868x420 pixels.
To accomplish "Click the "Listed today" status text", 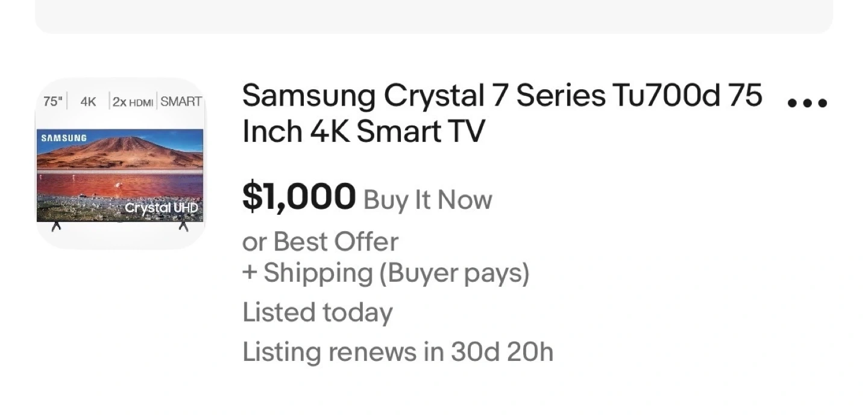I will [x=317, y=313].
